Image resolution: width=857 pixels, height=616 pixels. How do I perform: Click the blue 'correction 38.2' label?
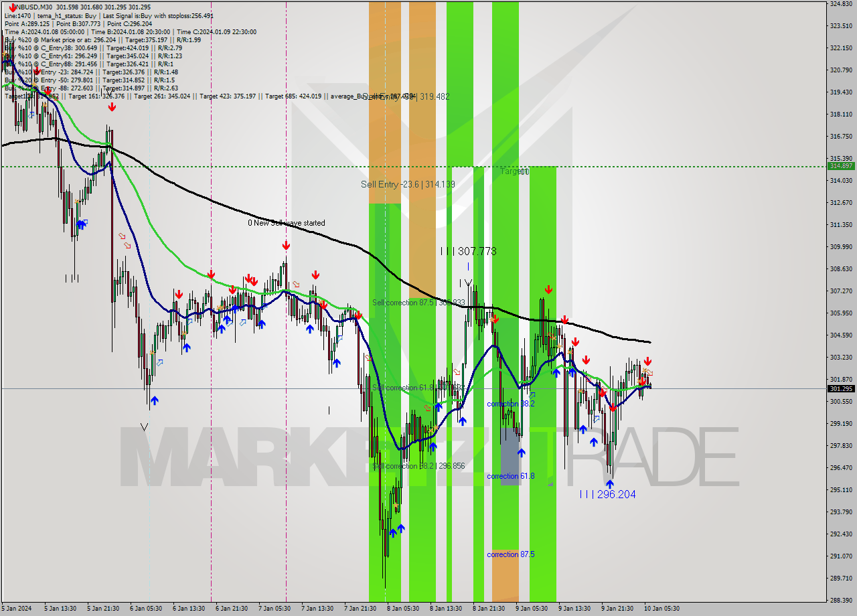(510, 404)
